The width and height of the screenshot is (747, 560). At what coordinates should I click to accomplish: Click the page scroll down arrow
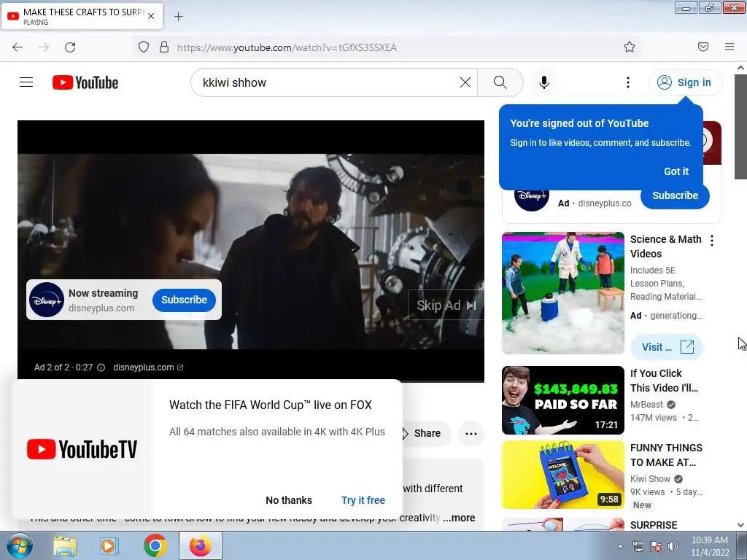click(x=741, y=525)
